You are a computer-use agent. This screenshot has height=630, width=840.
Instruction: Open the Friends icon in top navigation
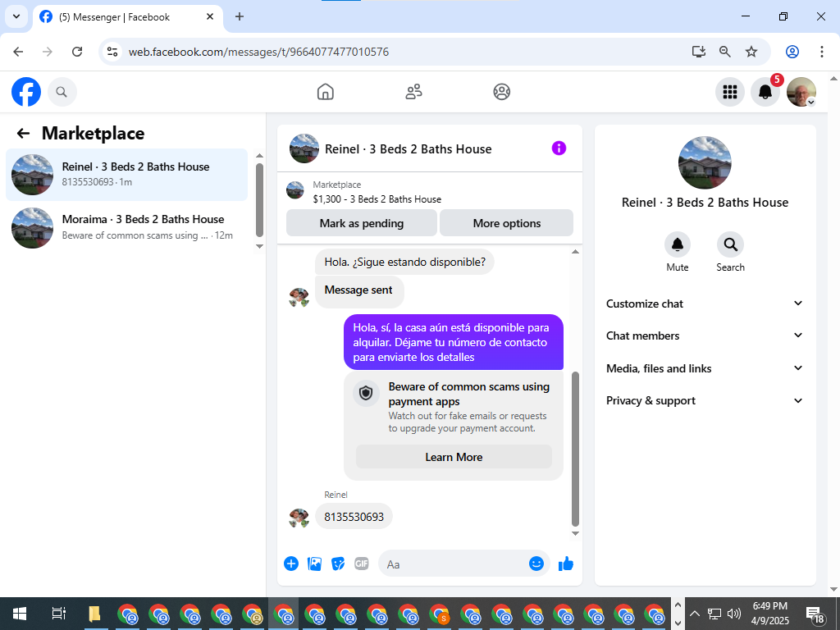pos(413,92)
